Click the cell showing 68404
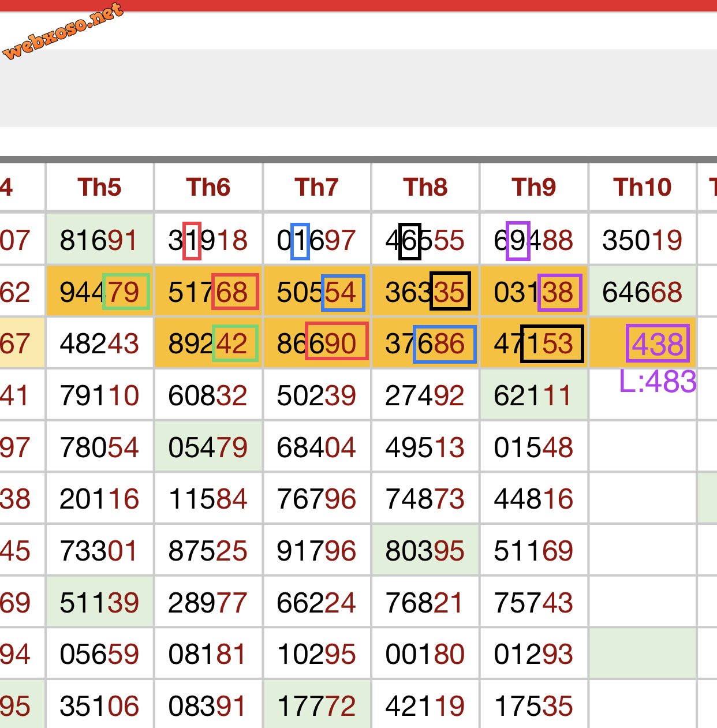 point(317,447)
